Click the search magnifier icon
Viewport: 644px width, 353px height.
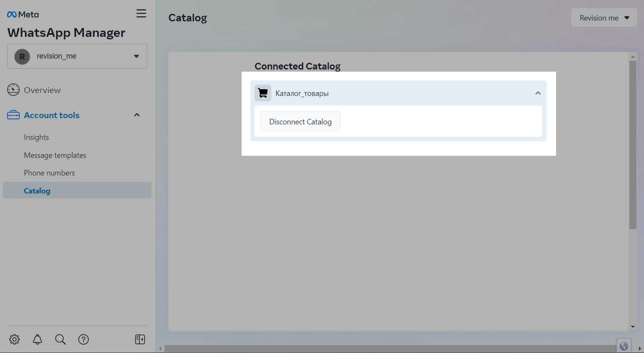tap(61, 339)
